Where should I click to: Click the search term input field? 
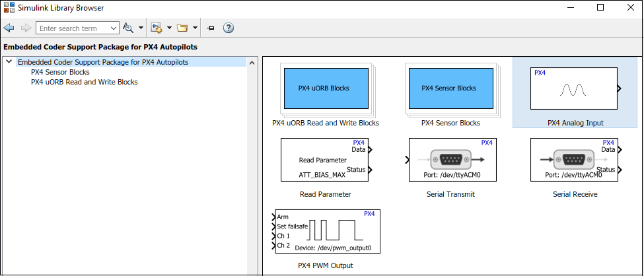click(x=73, y=28)
